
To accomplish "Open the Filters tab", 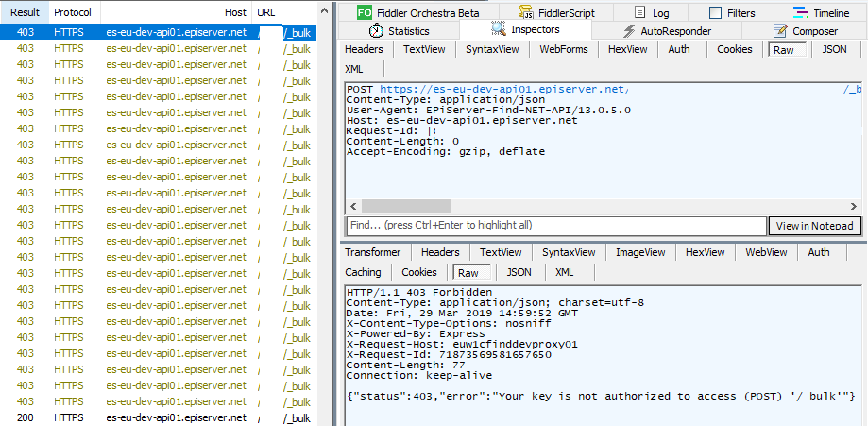I will tap(732, 12).
